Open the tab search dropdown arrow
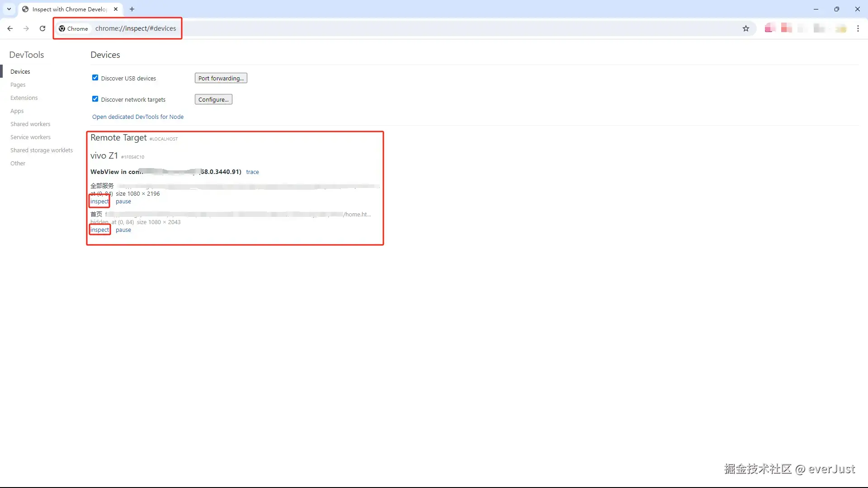The height and width of the screenshot is (488, 868). coord(9,9)
